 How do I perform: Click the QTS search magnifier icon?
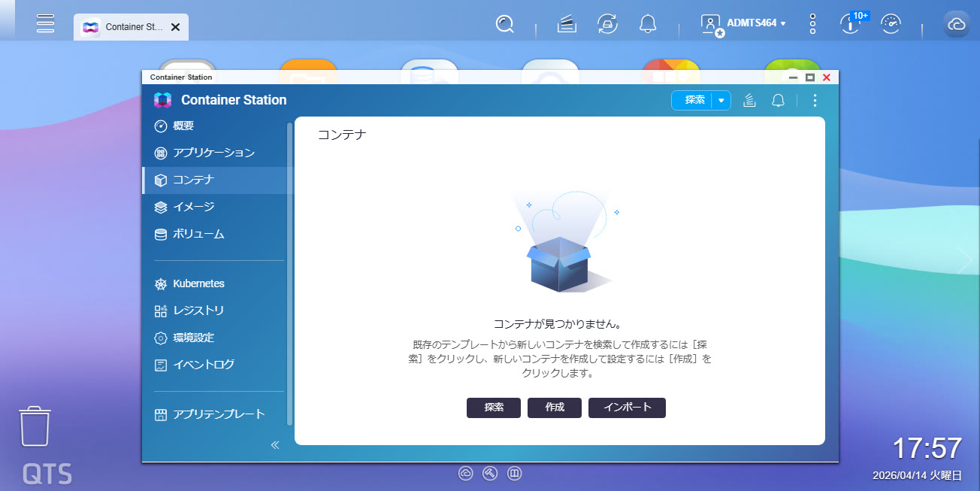504,24
